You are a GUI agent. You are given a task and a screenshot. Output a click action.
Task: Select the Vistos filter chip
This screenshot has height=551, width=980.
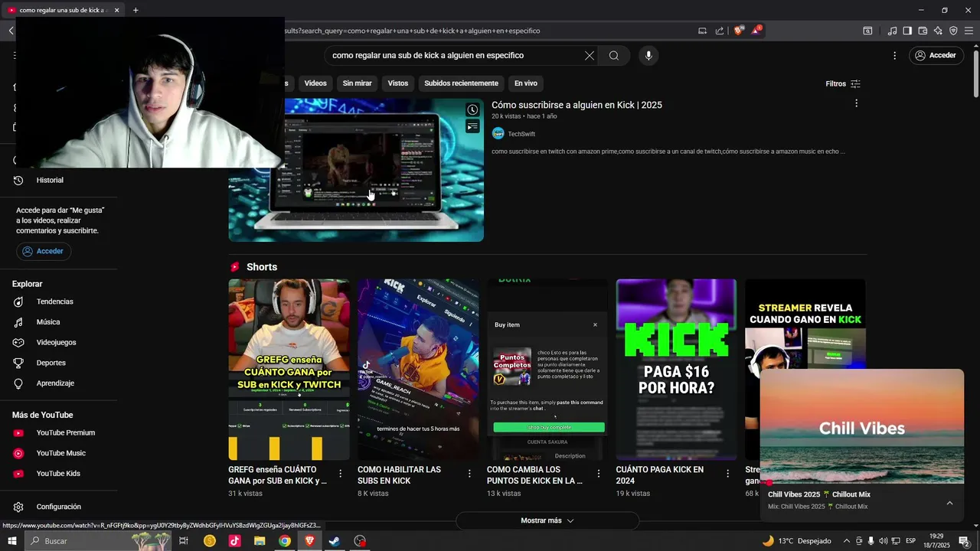tap(398, 83)
